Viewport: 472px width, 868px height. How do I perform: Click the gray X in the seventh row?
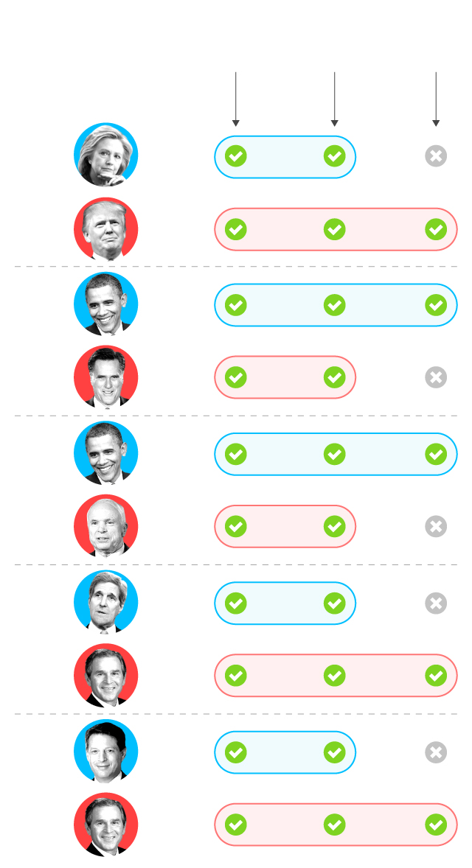tap(436, 603)
